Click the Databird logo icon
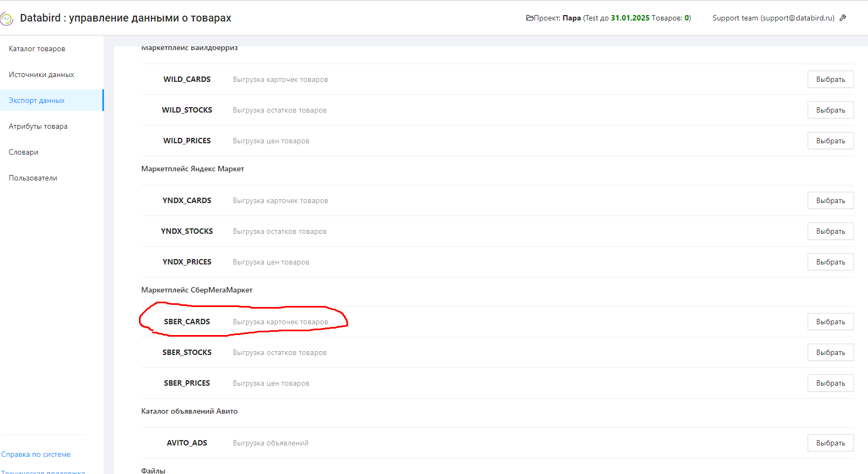The height and width of the screenshot is (474, 868). click(x=6, y=19)
